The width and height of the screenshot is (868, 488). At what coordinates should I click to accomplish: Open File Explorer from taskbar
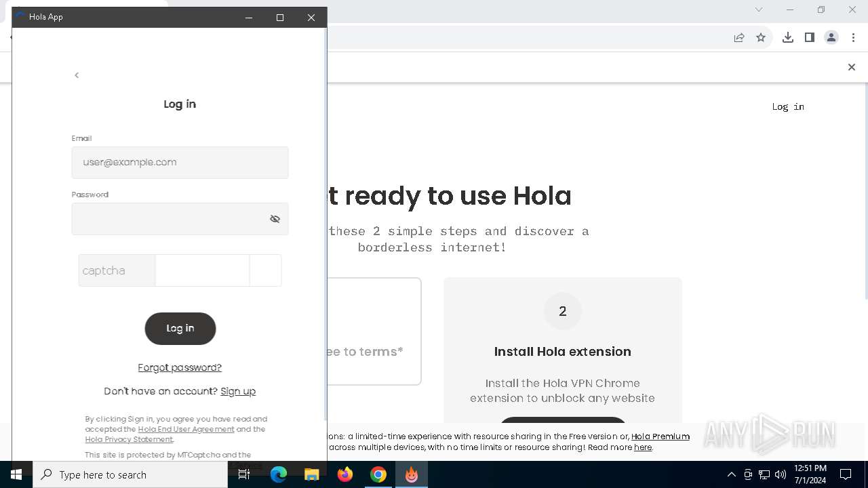(x=311, y=474)
